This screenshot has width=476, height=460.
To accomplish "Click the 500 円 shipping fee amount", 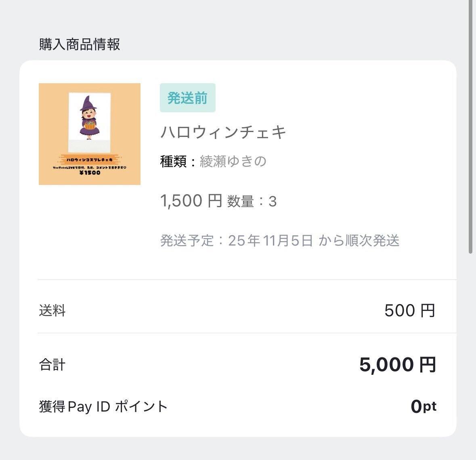I will (409, 311).
